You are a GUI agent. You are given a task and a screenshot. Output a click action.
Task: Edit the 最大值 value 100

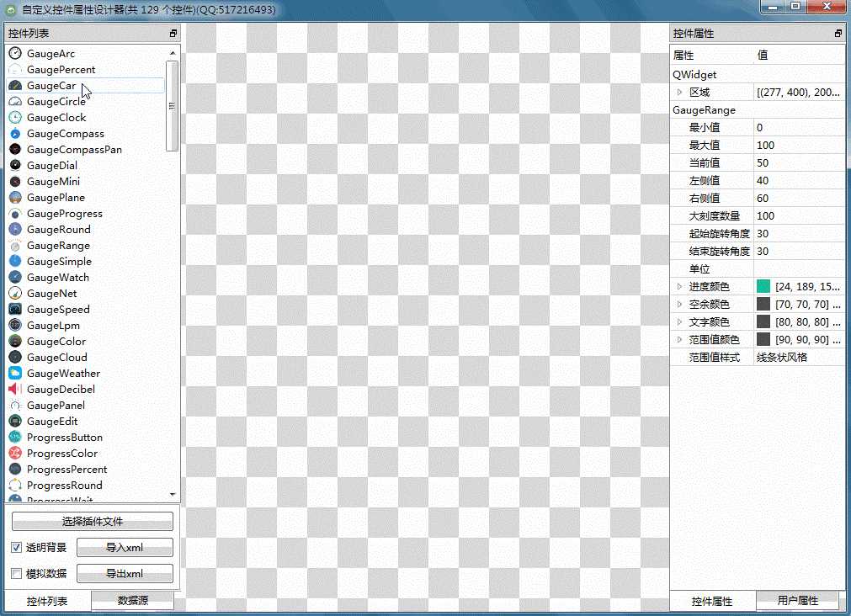tap(799, 145)
